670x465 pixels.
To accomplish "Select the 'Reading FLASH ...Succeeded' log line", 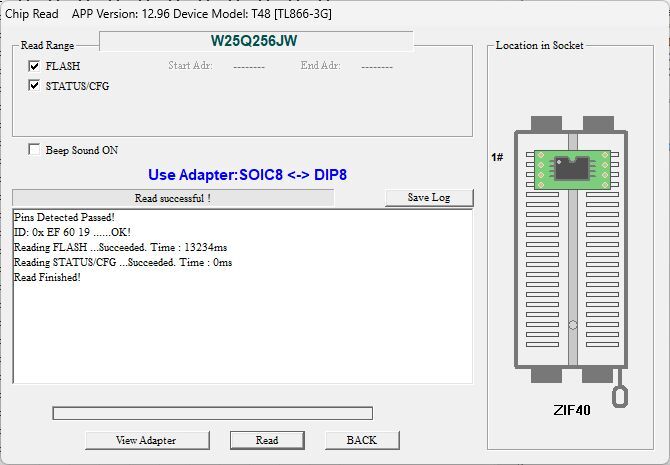I will pos(120,247).
